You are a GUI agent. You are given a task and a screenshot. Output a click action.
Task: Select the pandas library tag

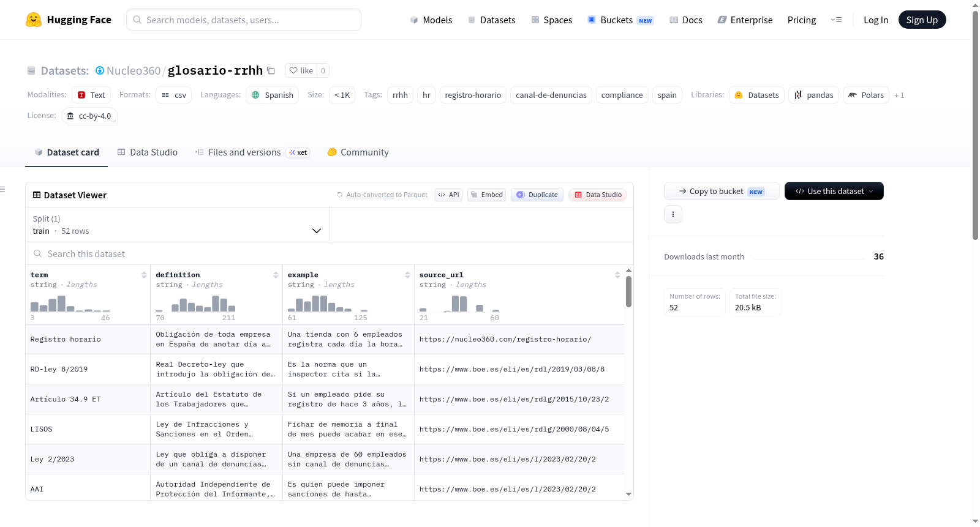pos(813,95)
